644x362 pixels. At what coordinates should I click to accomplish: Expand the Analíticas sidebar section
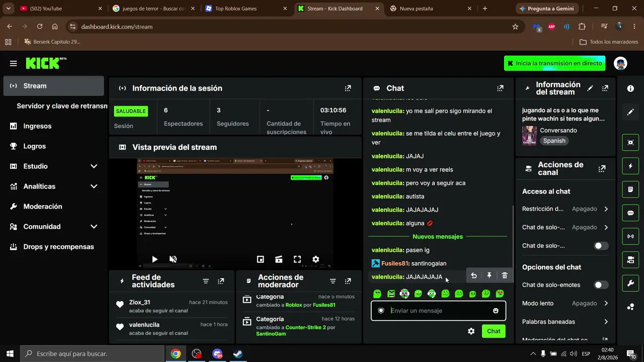(x=94, y=187)
